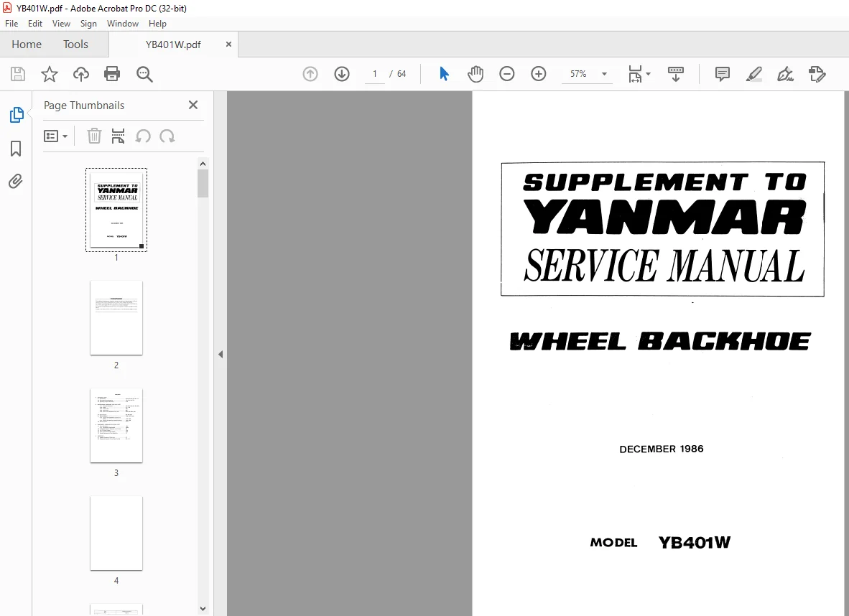Zoom in with plus button
Image resolution: width=849 pixels, height=616 pixels.
pos(538,74)
